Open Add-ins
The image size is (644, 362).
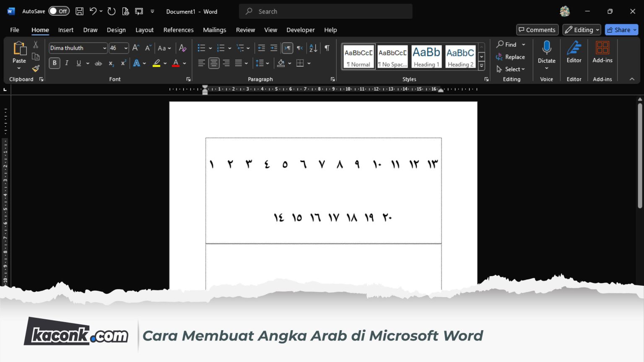pos(602,52)
